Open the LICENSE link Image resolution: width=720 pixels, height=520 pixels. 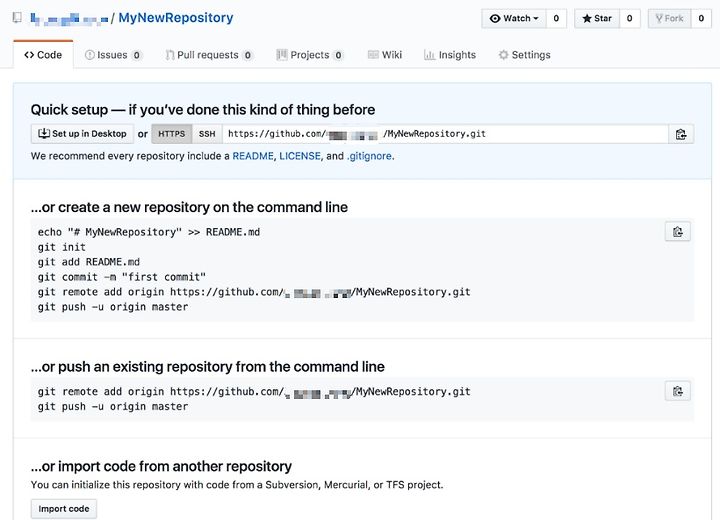click(x=300, y=156)
